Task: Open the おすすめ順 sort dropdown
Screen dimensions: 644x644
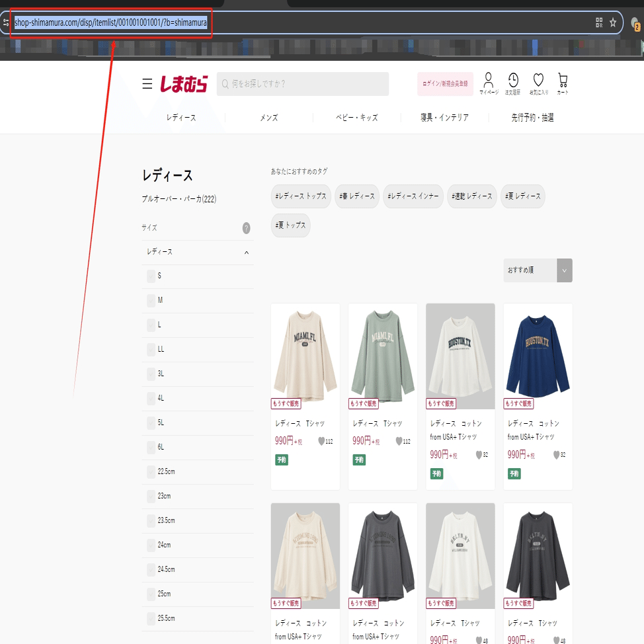Action: pyautogui.click(x=538, y=270)
